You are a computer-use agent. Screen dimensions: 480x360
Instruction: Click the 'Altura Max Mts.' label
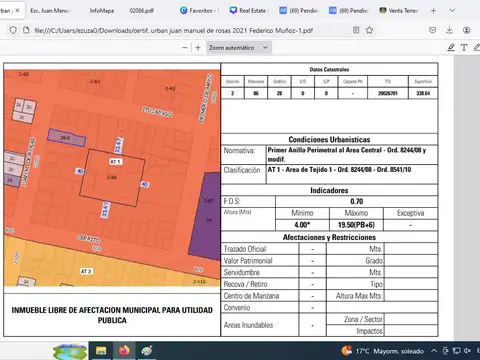[x=359, y=296]
